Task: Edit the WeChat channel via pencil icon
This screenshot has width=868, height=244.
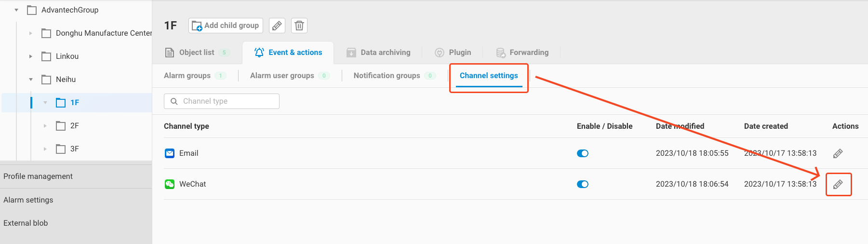Action: pyautogui.click(x=838, y=184)
